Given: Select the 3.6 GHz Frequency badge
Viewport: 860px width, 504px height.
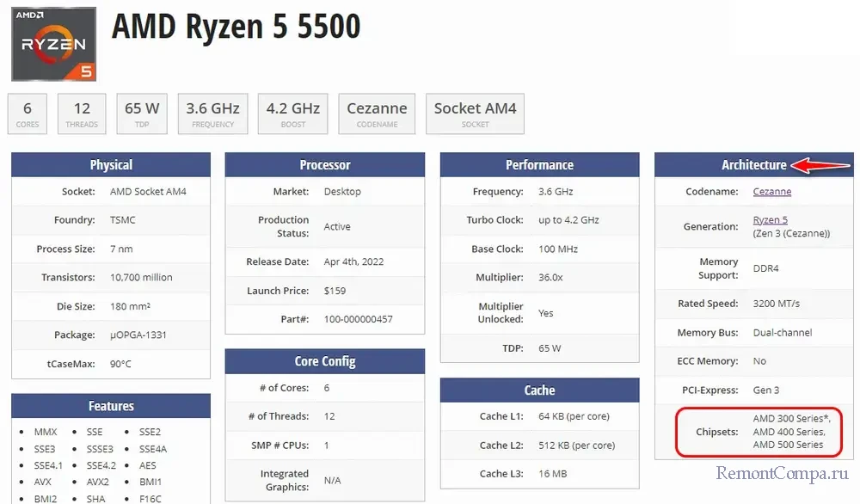Looking at the screenshot, I should 212,114.
